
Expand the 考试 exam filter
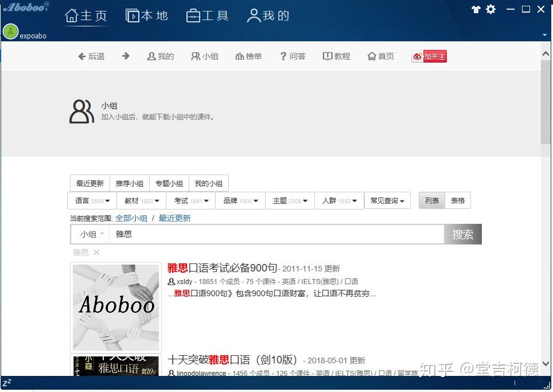191,200
